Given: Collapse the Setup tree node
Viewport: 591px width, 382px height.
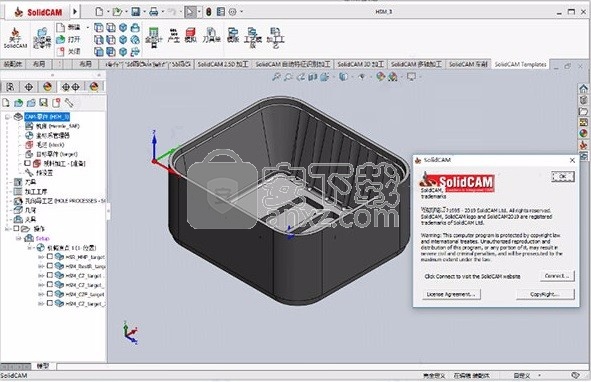Looking at the screenshot, I should (18, 238).
